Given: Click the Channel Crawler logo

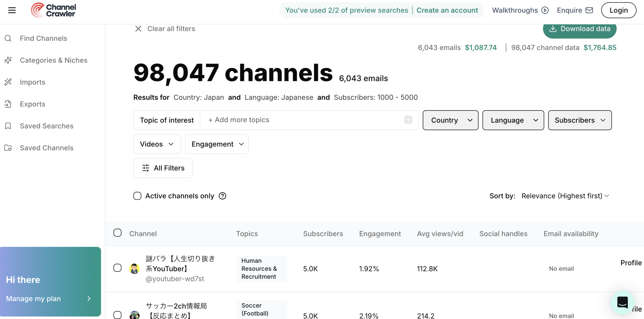Looking at the screenshot, I should [x=53, y=10].
